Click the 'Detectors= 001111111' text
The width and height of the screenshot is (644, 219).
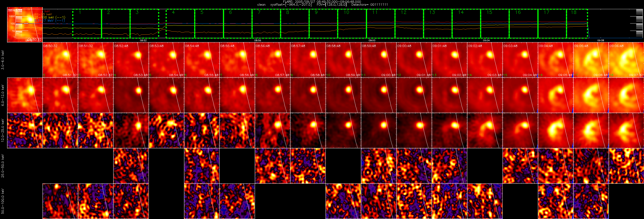[370, 5]
